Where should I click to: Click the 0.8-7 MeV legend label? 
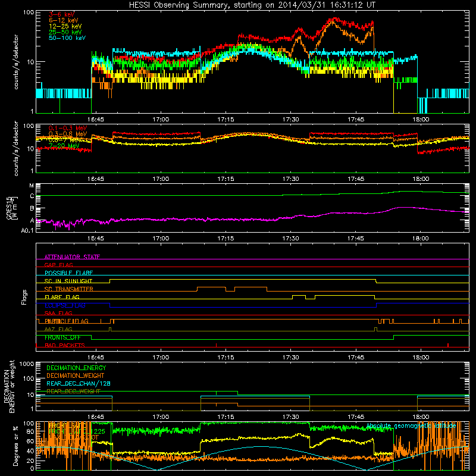click(65, 140)
